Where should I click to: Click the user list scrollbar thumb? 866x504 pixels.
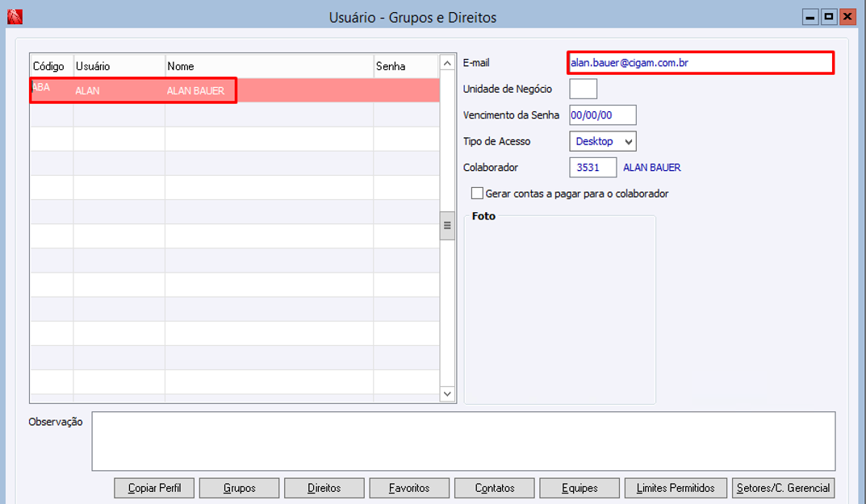pos(447,225)
